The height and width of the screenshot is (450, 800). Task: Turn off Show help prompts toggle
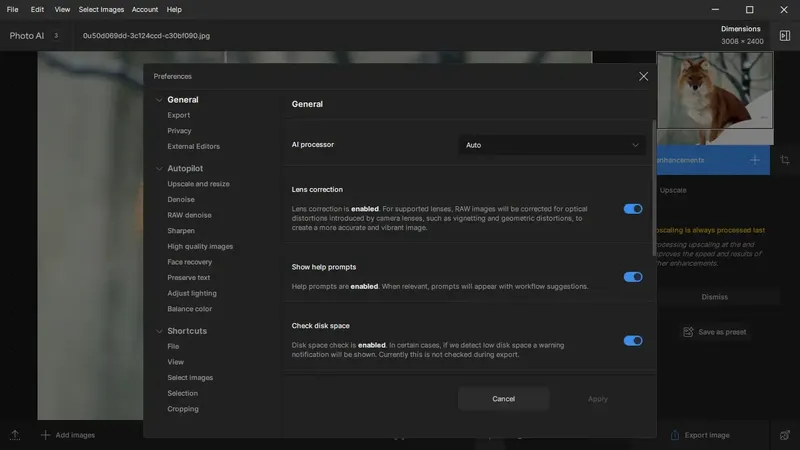pyautogui.click(x=633, y=277)
